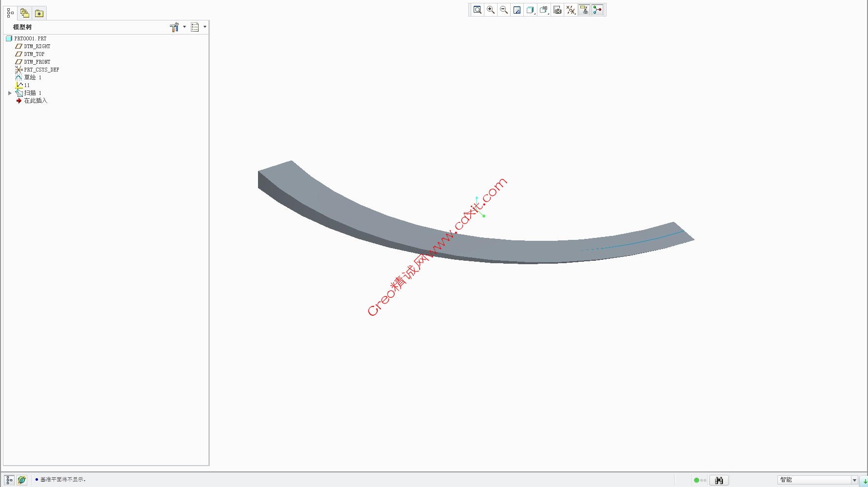Click the Refit zoom-to-fit icon
Image resolution: width=868 pixels, height=487 pixels.
click(478, 10)
